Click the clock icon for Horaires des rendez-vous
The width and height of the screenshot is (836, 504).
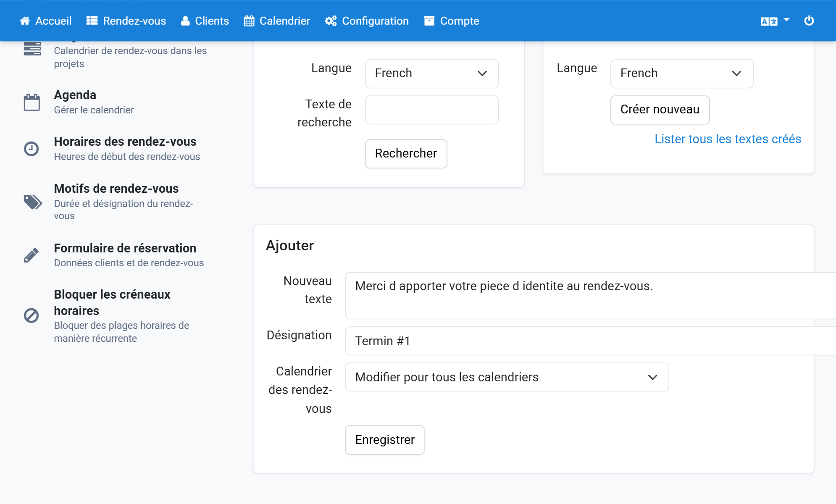tap(32, 149)
